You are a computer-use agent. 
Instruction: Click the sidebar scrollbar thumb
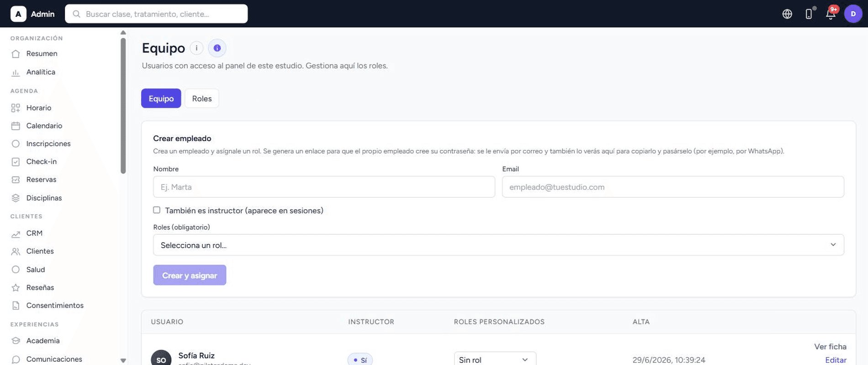[x=123, y=106]
